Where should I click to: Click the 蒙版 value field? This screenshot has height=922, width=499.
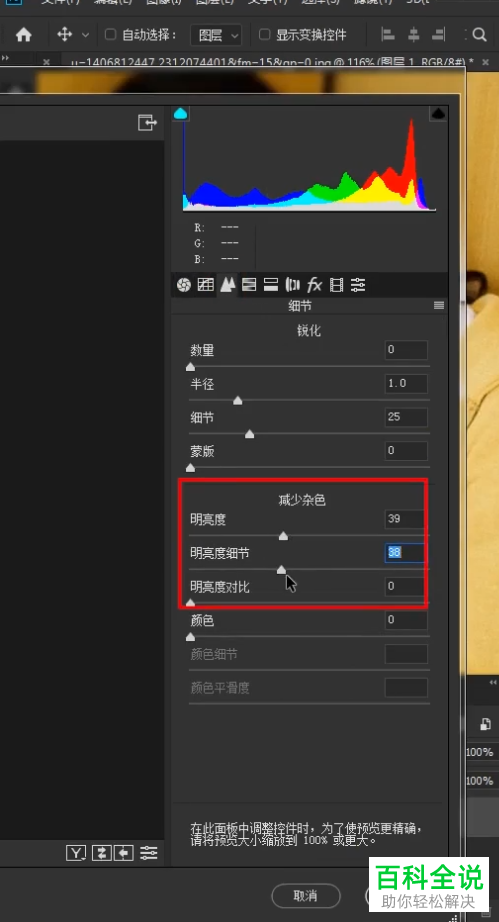[x=406, y=451]
